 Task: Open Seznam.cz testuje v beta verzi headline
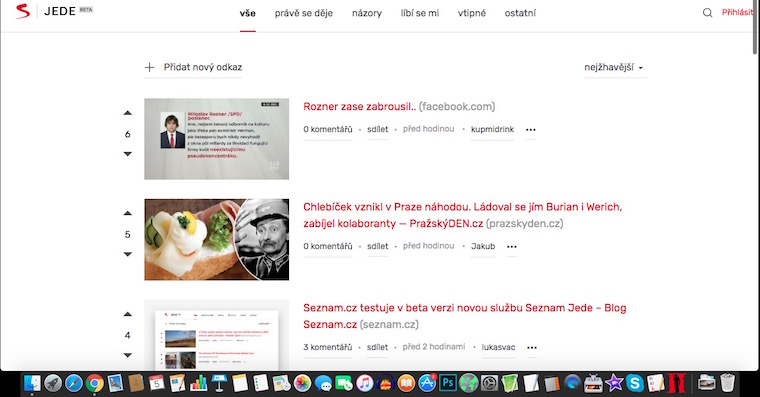point(464,316)
